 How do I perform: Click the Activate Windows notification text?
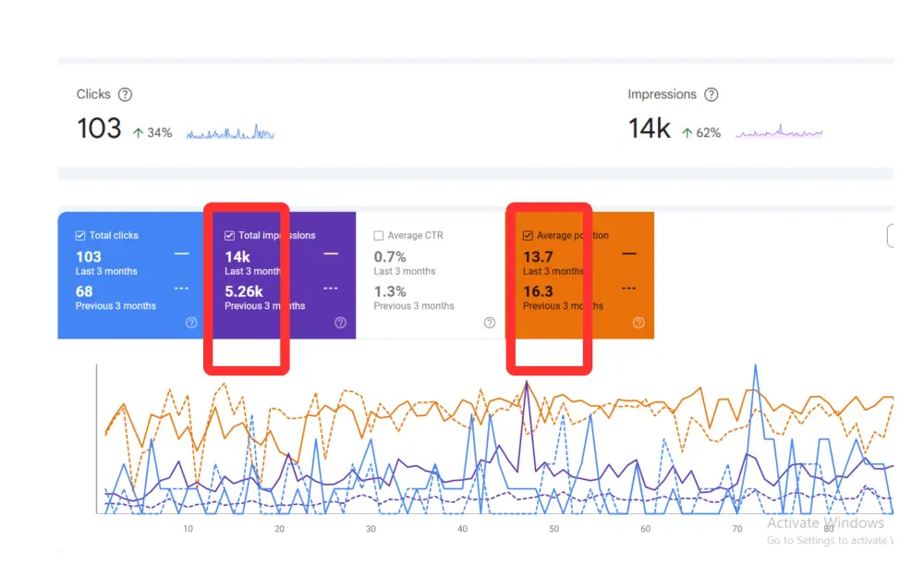[x=825, y=523]
